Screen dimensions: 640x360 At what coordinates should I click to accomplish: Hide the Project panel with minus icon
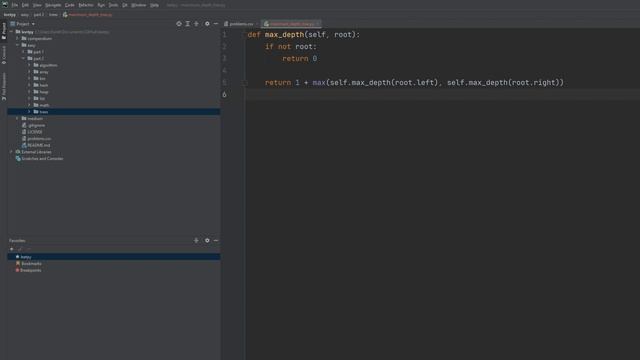(216, 24)
